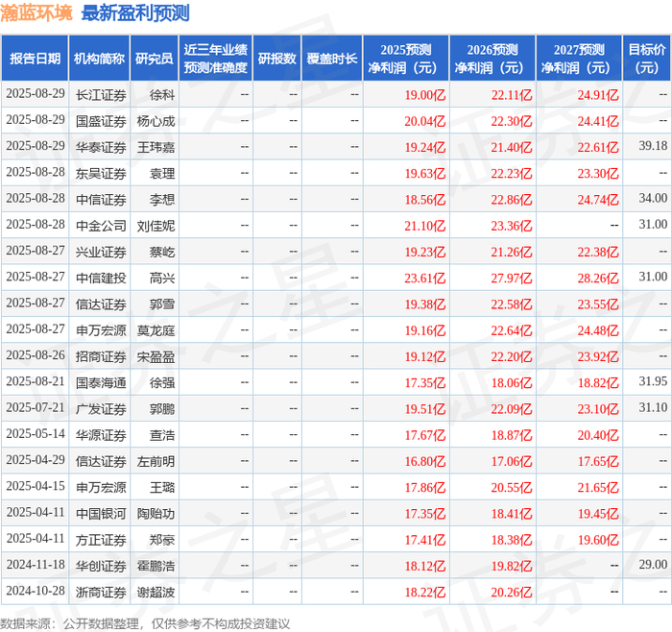Select the 兴业证券 institution cell
672x632 pixels.
click(101, 252)
